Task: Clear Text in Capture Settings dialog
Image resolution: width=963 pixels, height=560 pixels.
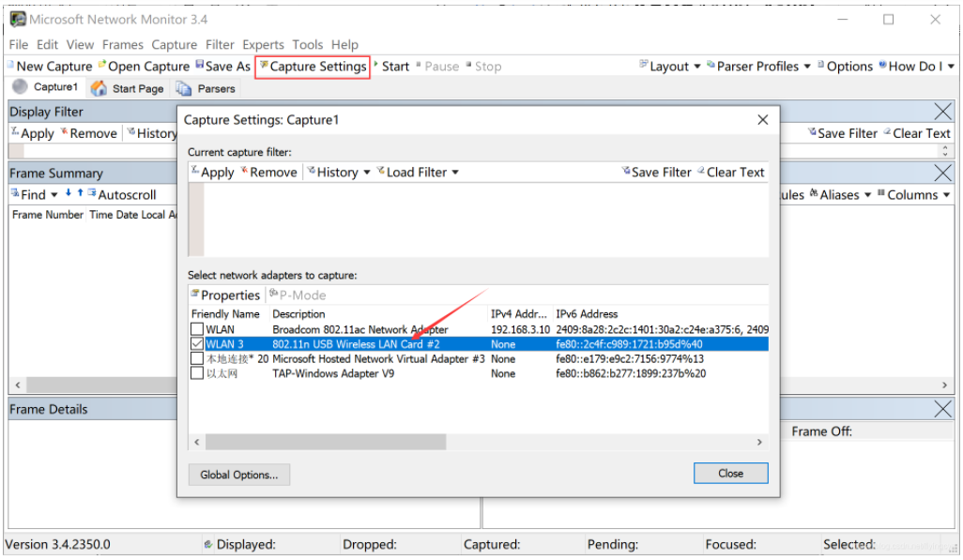Action: pos(731,173)
